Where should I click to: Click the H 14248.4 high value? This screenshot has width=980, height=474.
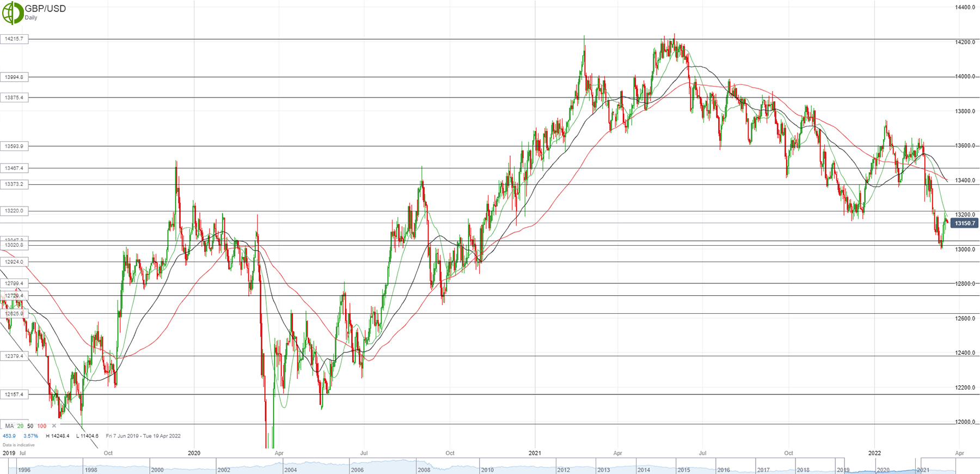click(57, 436)
